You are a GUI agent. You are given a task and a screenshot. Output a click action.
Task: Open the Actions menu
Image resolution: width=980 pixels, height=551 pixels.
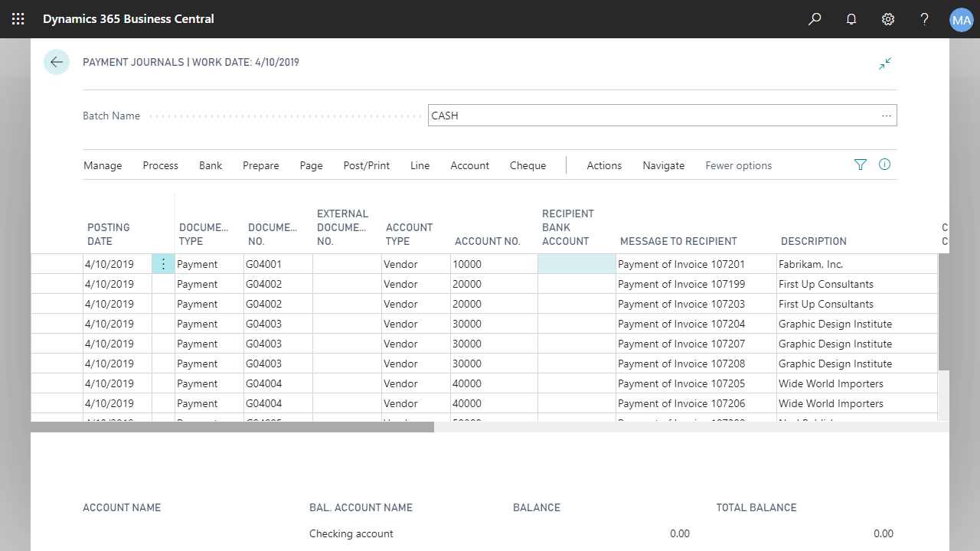click(x=604, y=165)
